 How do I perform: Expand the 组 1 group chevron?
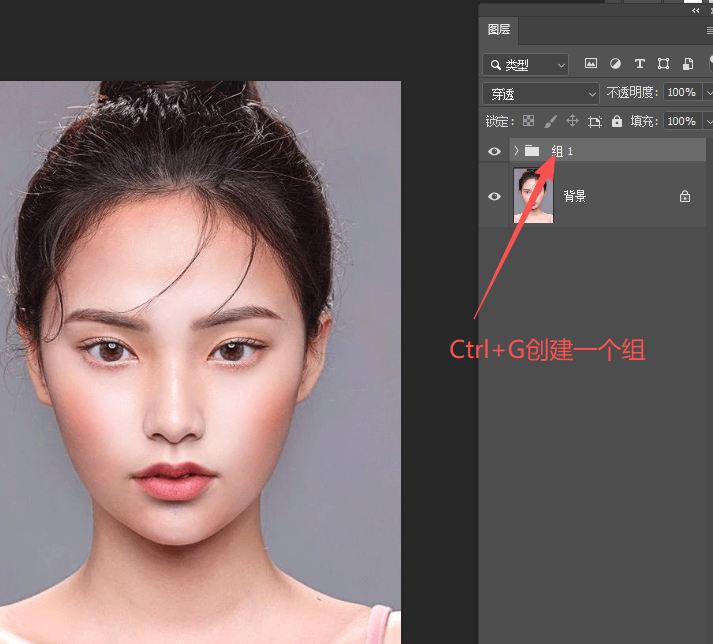[516, 151]
